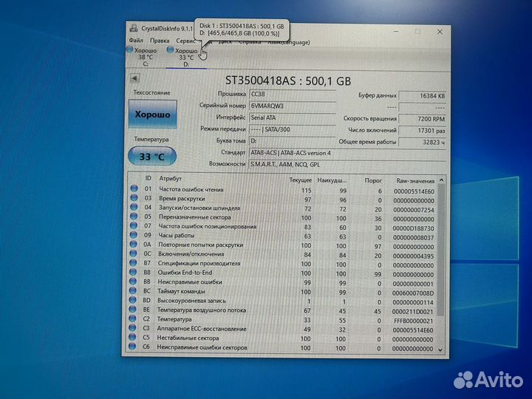Open the Диск menu

click(x=225, y=41)
